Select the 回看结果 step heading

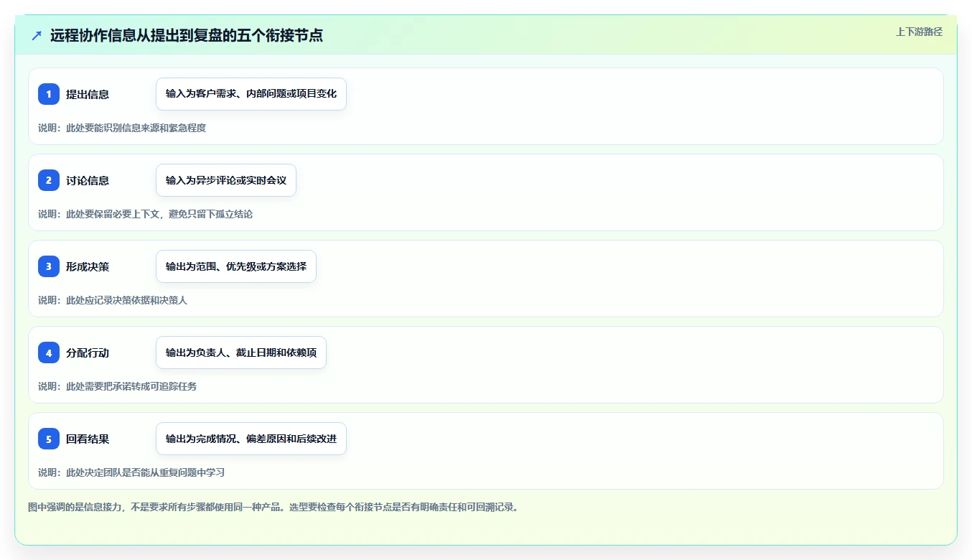[x=88, y=439]
